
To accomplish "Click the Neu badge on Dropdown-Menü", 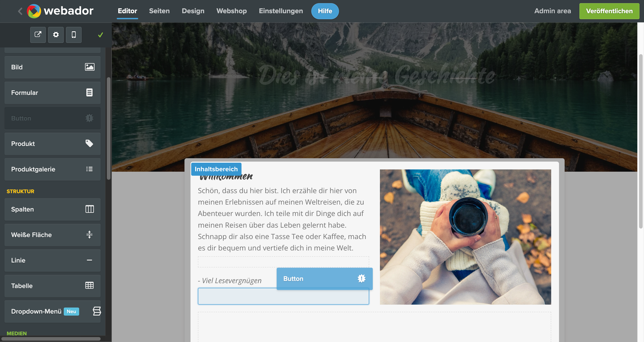I will (x=71, y=312).
